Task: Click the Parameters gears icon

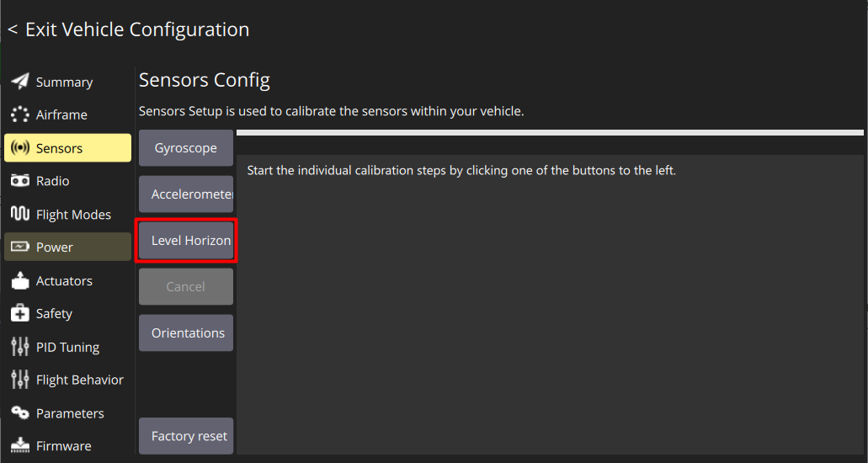Action: [20, 412]
